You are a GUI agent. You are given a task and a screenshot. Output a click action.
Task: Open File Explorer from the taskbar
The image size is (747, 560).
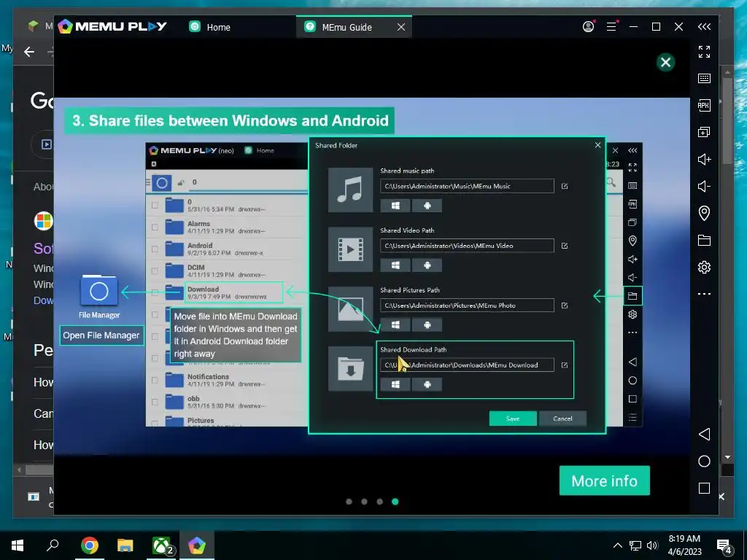point(125,545)
